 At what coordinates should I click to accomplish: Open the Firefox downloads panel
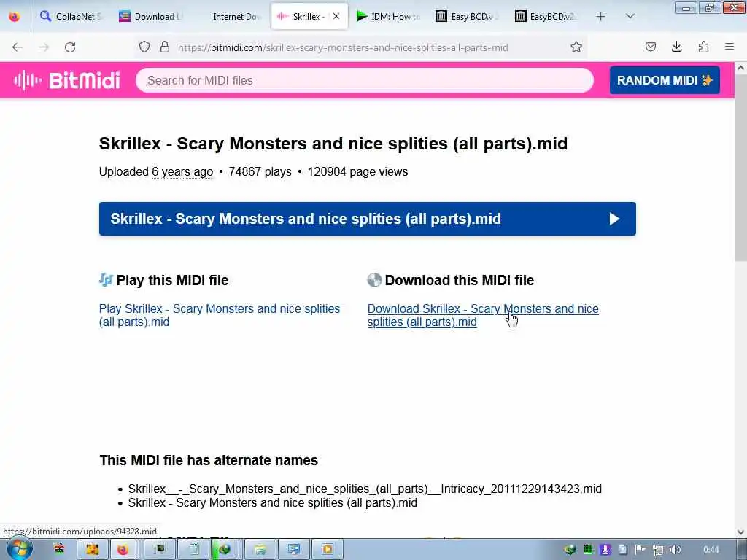[676, 47]
